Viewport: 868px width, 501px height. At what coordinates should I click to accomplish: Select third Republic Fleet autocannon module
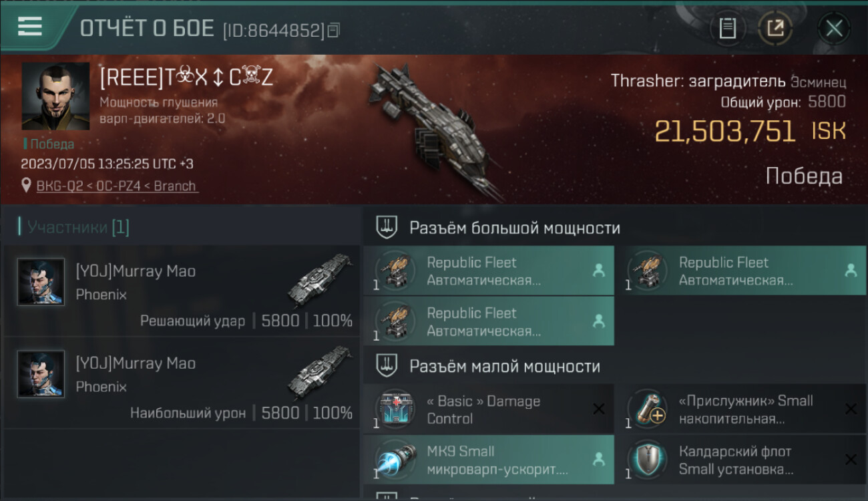click(489, 321)
